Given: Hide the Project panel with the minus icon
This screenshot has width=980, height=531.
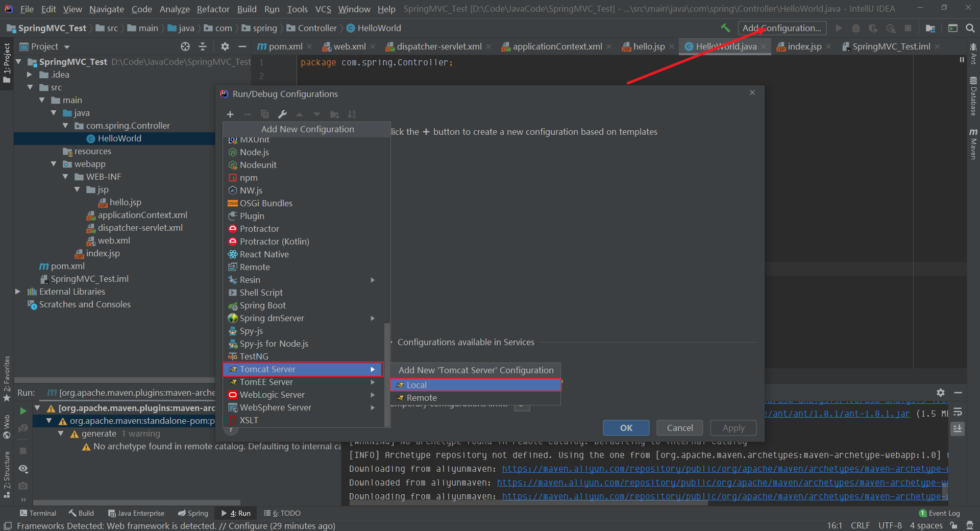Looking at the screenshot, I should point(242,46).
